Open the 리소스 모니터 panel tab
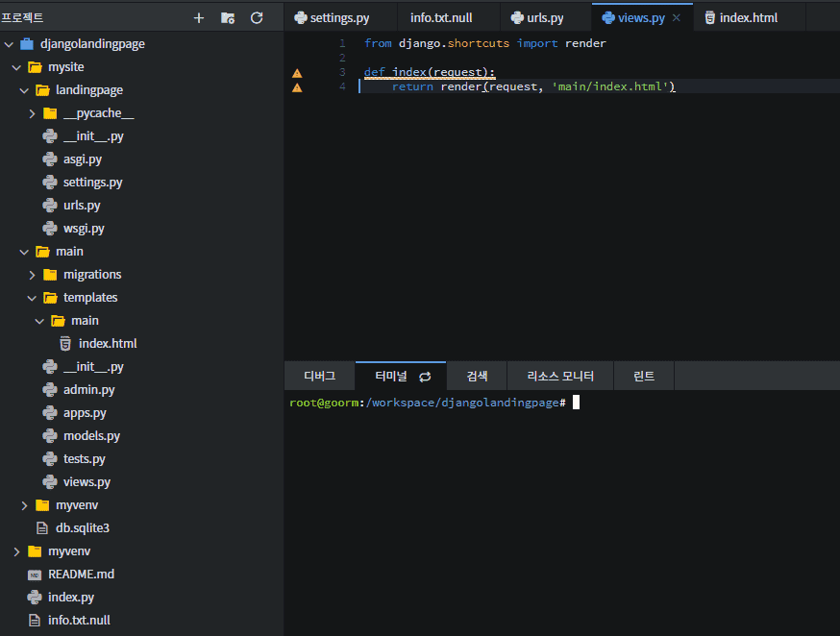840x636 pixels. tap(560, 377)
